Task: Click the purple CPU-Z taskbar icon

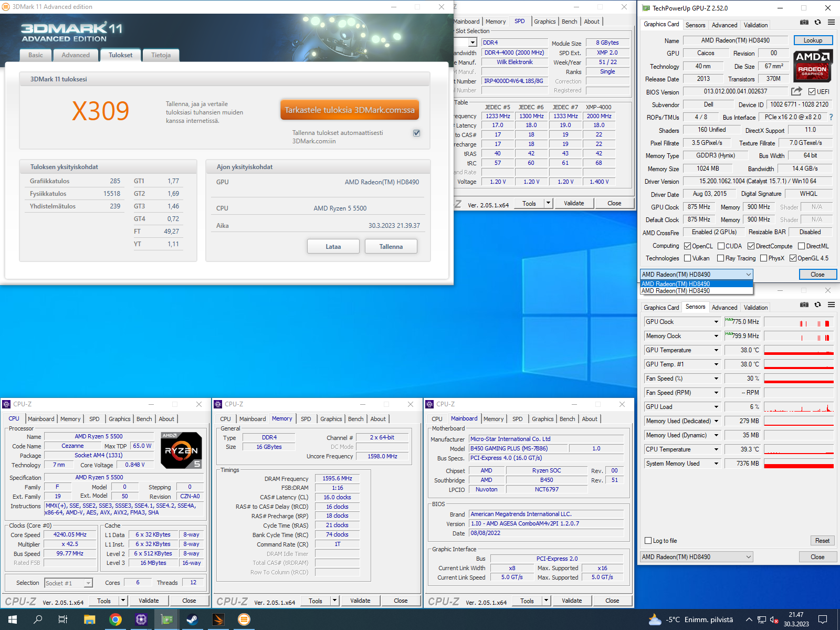Action: 141,619
